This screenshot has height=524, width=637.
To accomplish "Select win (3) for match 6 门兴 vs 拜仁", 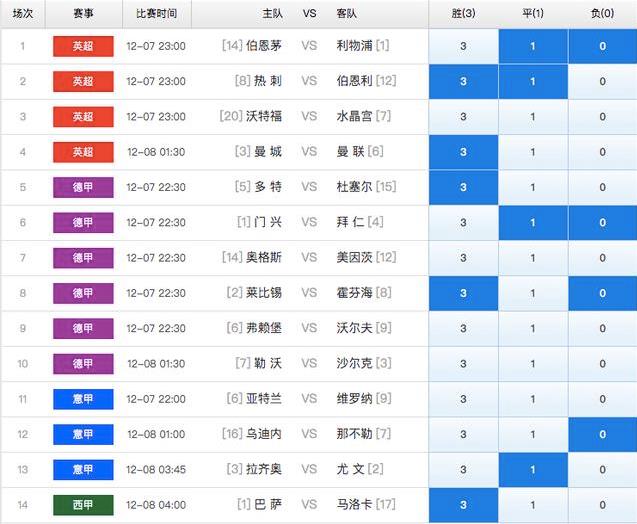I will pos(463,223).
